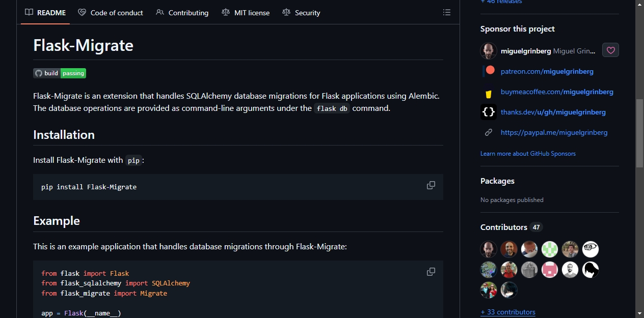Image resolution: width=644 pixels, height=318 pixels.
Task: Open the Contributing tab
Action: (x=182, y=13)
